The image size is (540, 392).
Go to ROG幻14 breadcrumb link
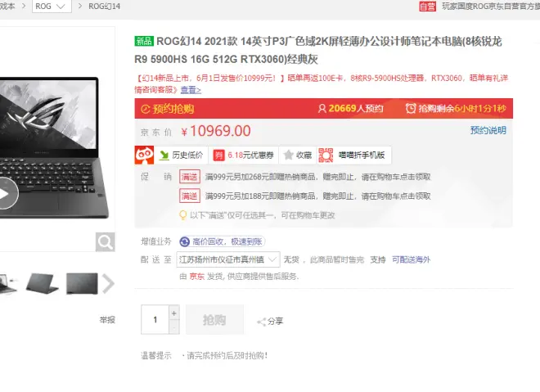[104, 7]
